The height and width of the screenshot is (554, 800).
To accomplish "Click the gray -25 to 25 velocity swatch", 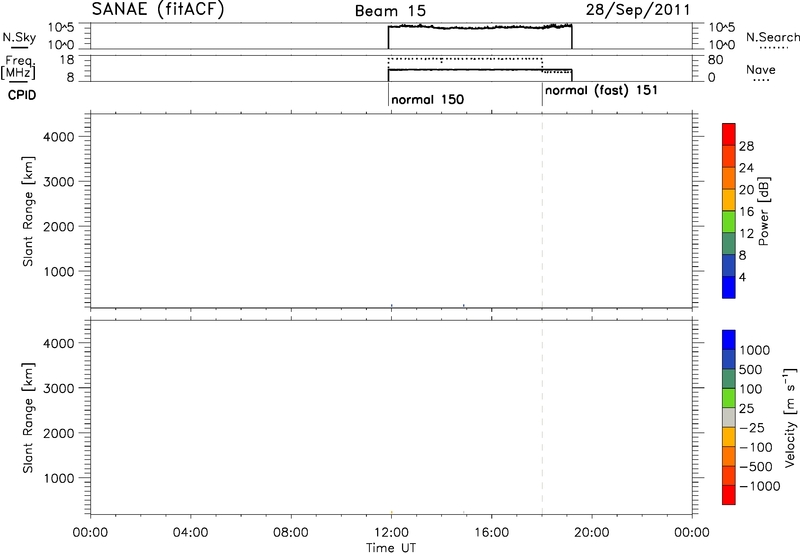I will click(729, 418).
